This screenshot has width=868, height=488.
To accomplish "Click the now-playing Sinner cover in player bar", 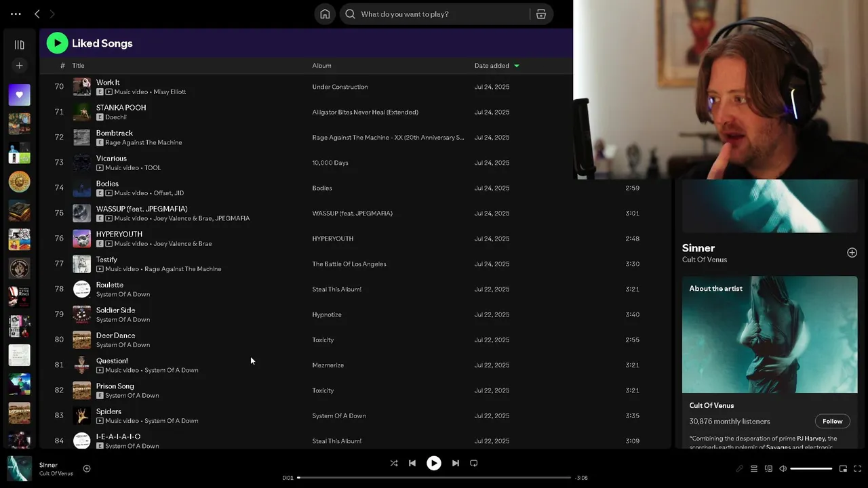I will (19, 468).
